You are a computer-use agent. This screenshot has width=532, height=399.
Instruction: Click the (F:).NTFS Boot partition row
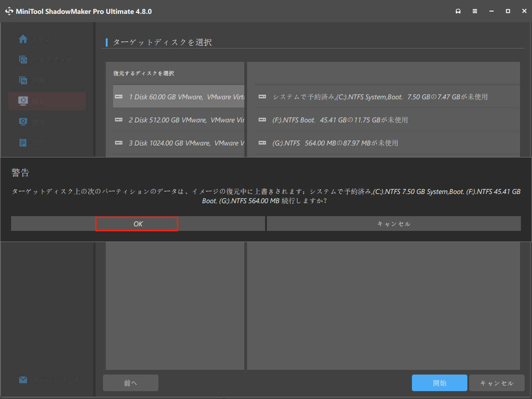387,120
